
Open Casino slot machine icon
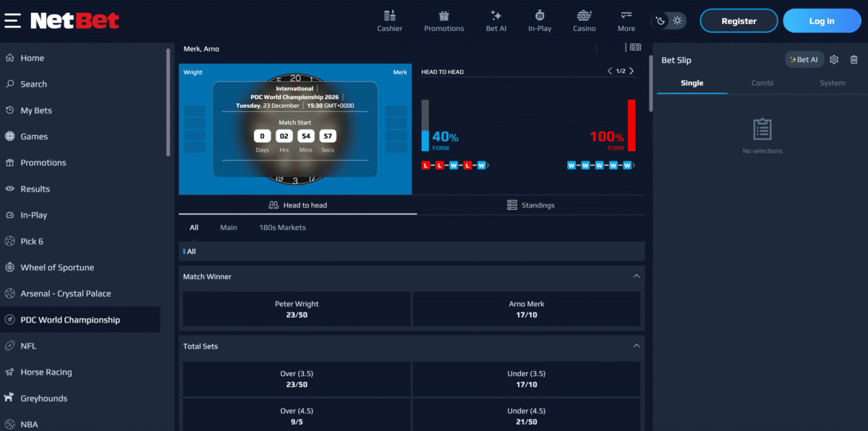coord(584,16)
